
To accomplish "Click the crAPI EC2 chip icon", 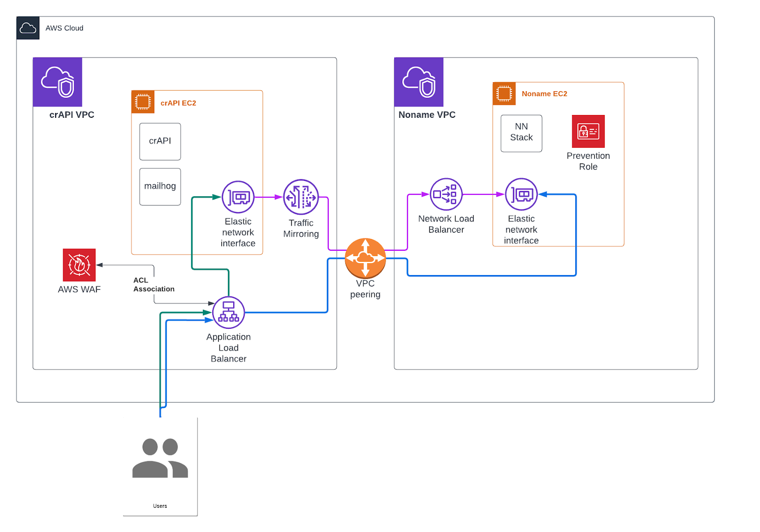I will click(143, 102).
